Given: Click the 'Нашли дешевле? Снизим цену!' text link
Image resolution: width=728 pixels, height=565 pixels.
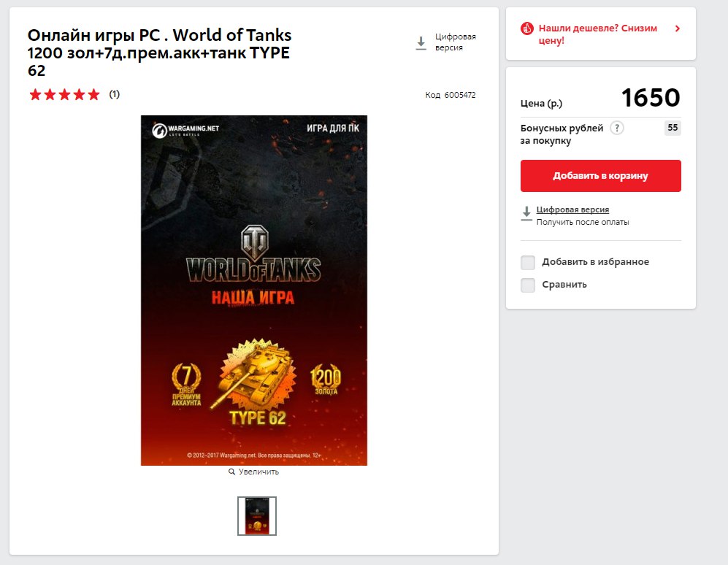Looking at the screenshot, I should point(598,34).
